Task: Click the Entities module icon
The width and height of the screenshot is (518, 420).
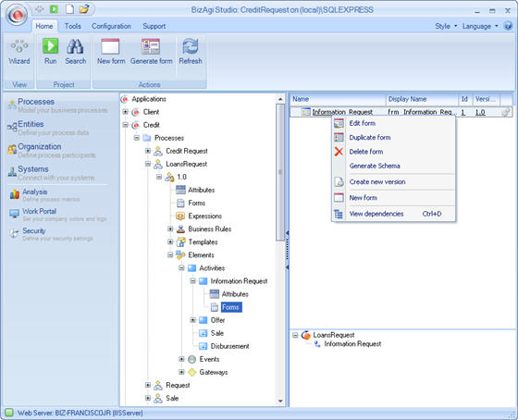Action: pos(12,127)
